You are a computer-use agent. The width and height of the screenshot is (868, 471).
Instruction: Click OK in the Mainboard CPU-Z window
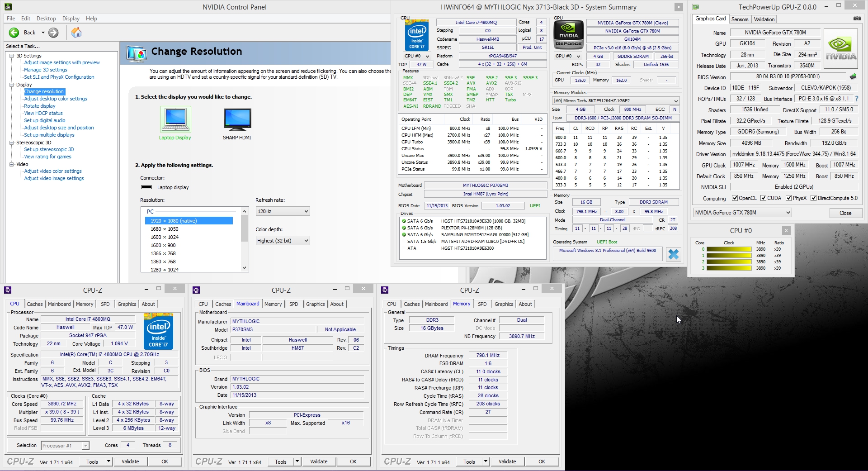click(353, 461)
